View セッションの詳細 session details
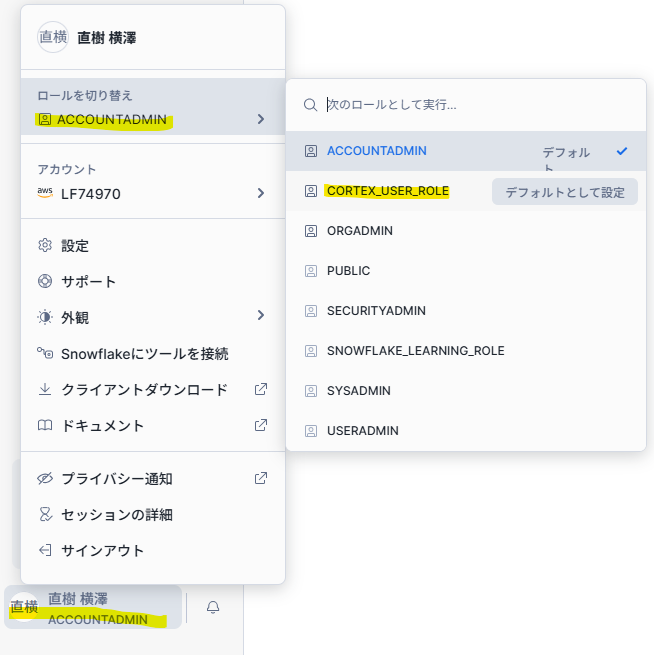Screen dimensions: 654x655 153,514
